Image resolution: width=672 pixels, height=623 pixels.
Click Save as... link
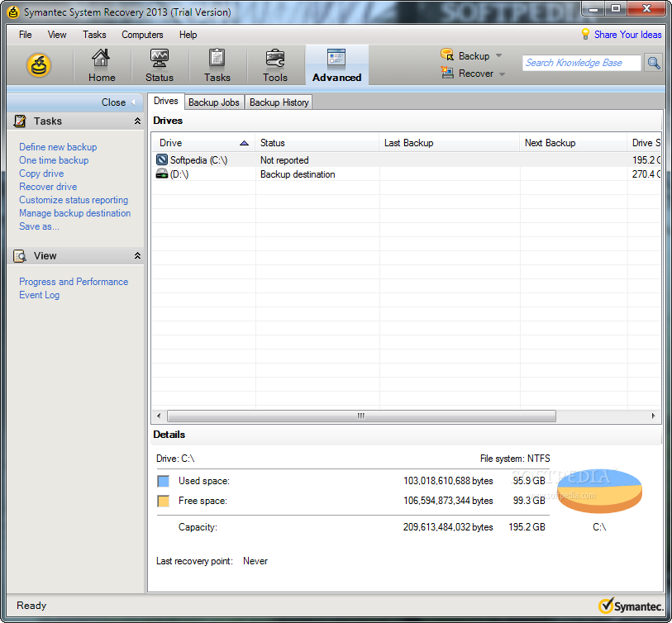[x=39, y=226]
